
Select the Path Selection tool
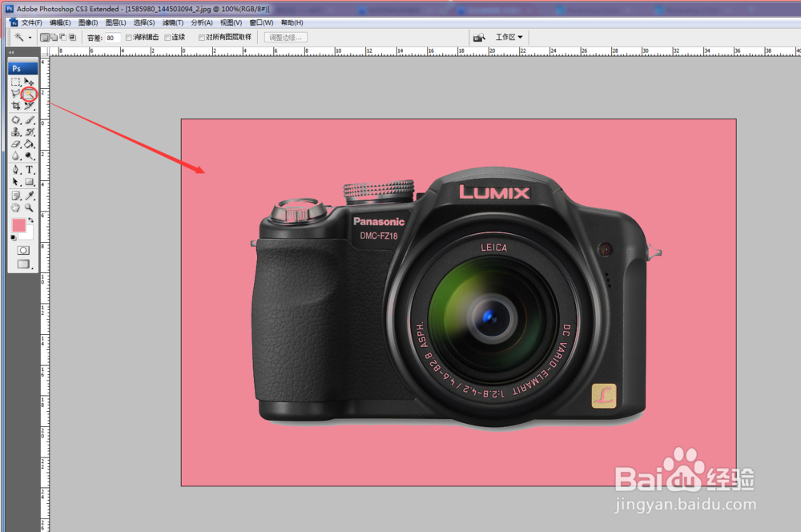click(16, 182)
